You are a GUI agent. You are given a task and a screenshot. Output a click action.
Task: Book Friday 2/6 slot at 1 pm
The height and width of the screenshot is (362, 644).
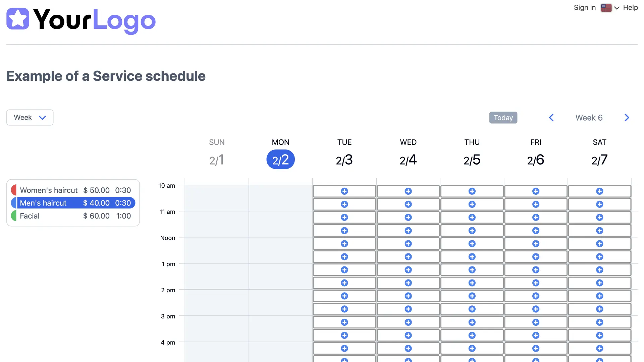tap(536, 270)
